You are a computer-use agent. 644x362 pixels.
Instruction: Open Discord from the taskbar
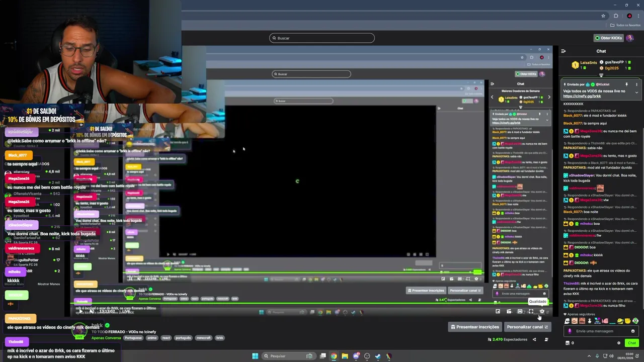(356, 356)
